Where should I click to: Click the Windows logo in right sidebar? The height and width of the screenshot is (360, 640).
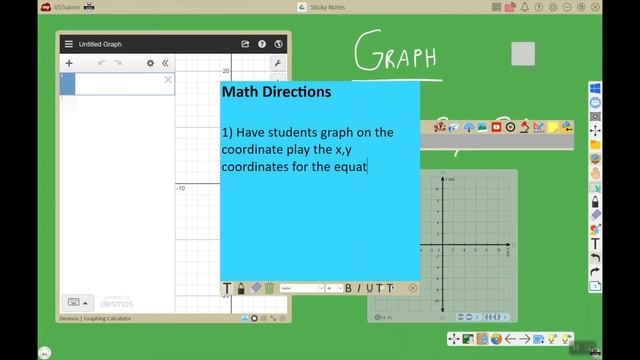click(595, 88)
